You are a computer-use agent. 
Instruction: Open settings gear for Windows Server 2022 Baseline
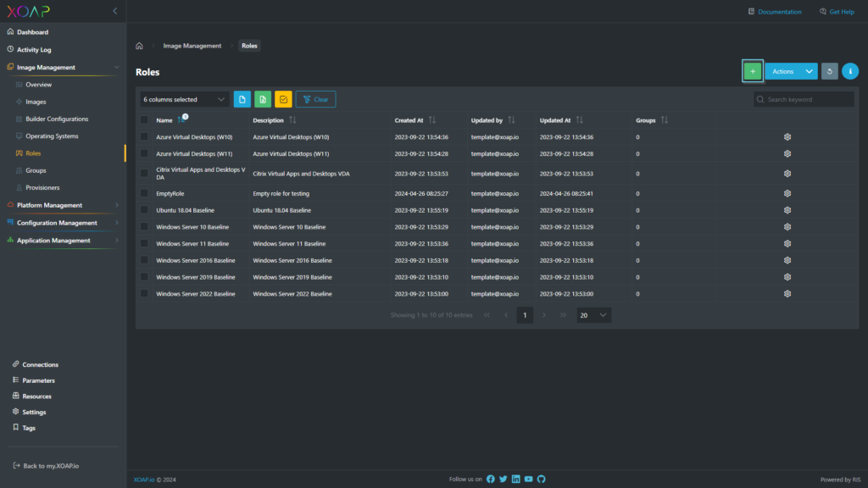787,294
